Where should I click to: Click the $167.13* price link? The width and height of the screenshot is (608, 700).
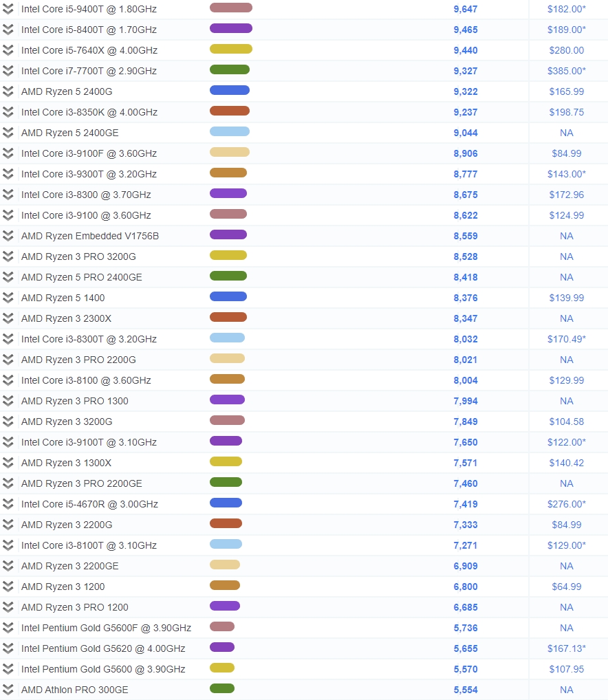click(x=567, y=648)
